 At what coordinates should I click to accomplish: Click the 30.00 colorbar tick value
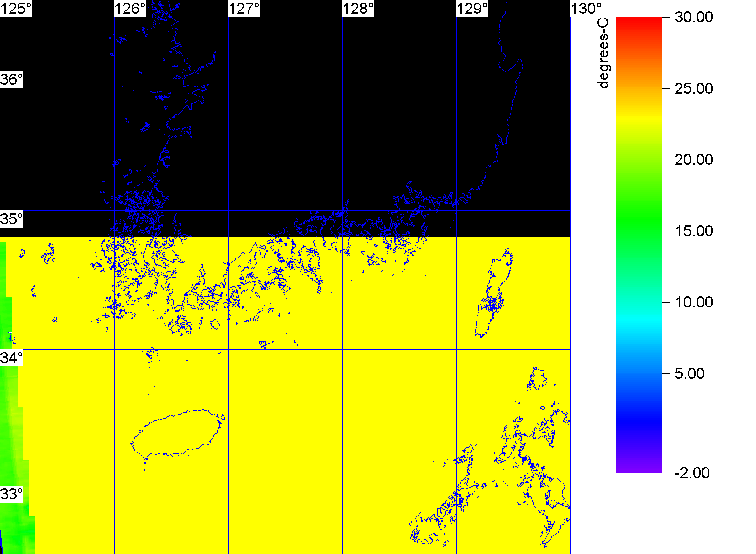tap(694, 17)
